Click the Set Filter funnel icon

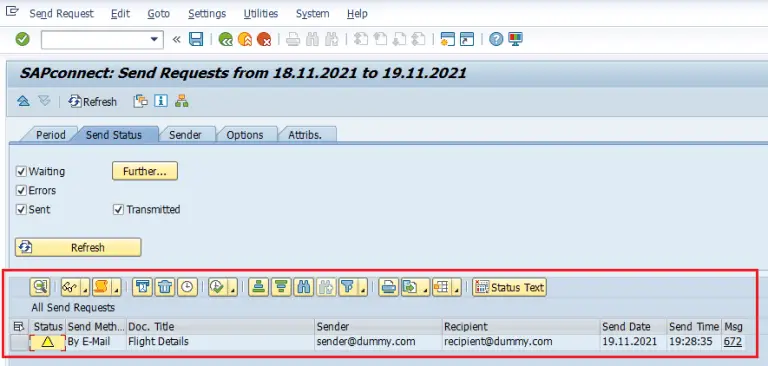click(x=347, y=287)
